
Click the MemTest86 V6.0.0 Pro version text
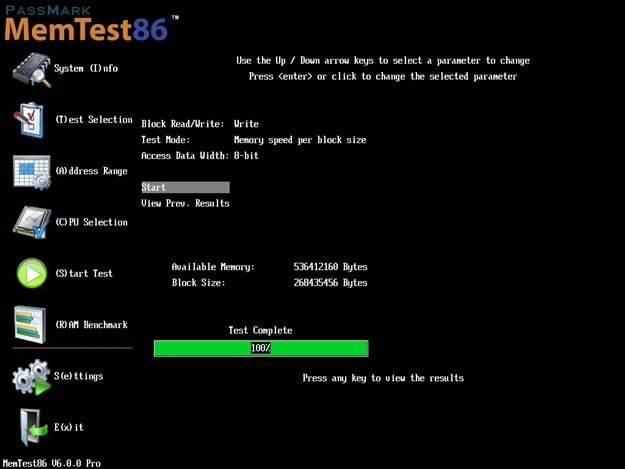point(51,463)
